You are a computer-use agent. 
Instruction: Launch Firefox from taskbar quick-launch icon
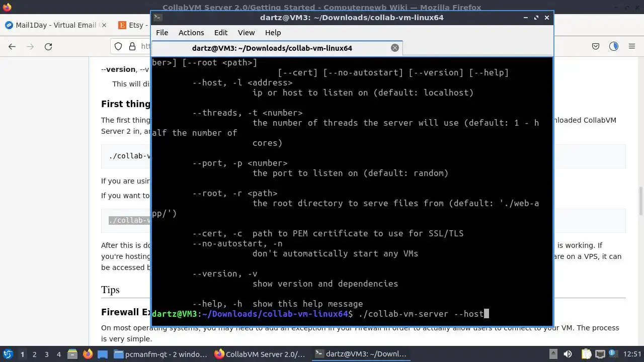(88, 354)
